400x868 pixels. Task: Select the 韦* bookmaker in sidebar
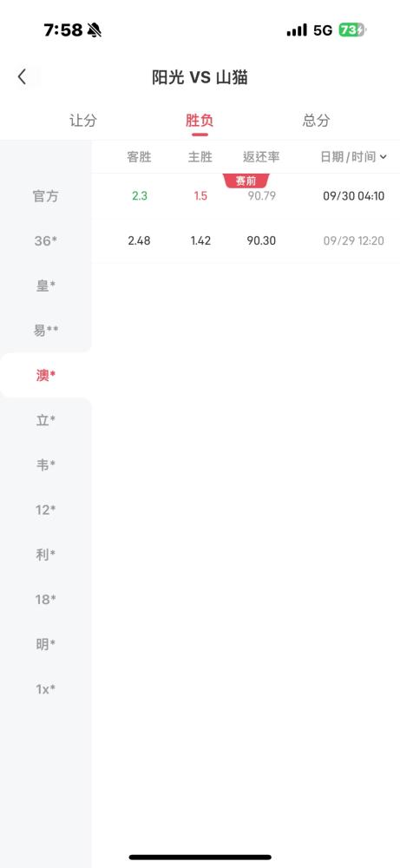(x=46, y=465)
